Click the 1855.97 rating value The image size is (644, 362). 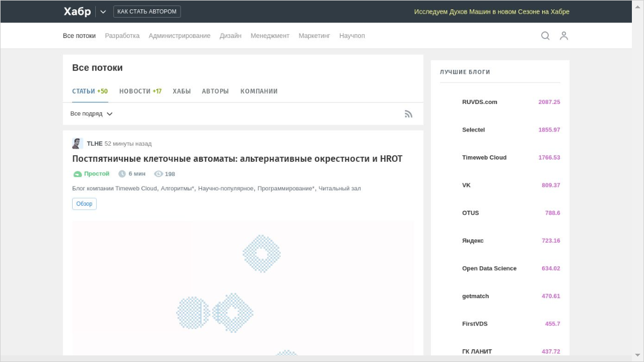pos(549,130)
